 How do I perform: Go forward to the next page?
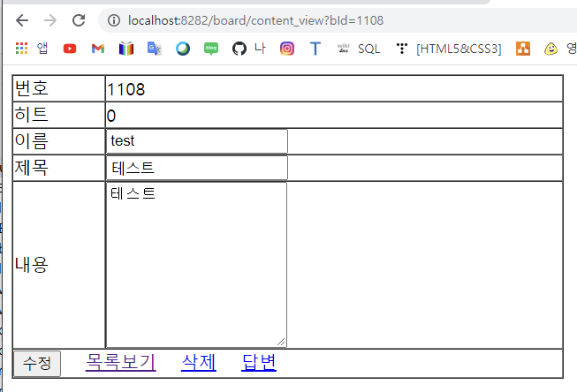coord(50,20)
